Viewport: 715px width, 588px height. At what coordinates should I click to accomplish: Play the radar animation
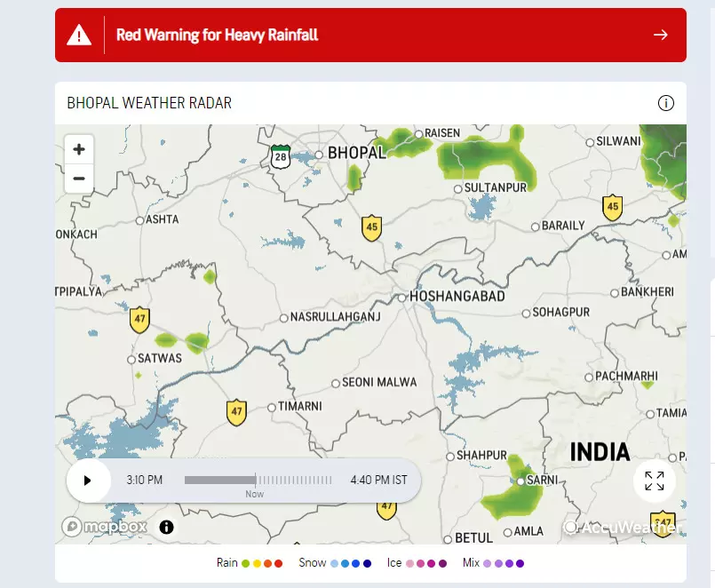pos(87,481)
